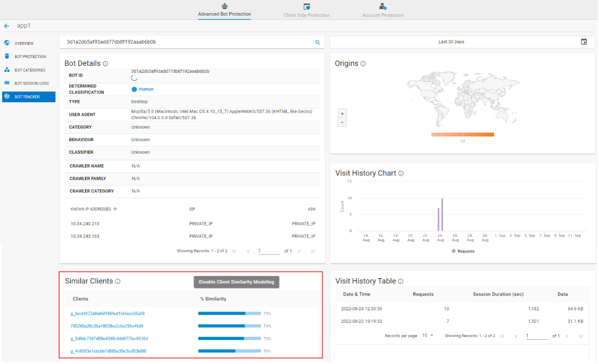Click the orange origins map legend bar
Image resolution: width=599 pixels, height=364 pixels.
coord(462,134)
